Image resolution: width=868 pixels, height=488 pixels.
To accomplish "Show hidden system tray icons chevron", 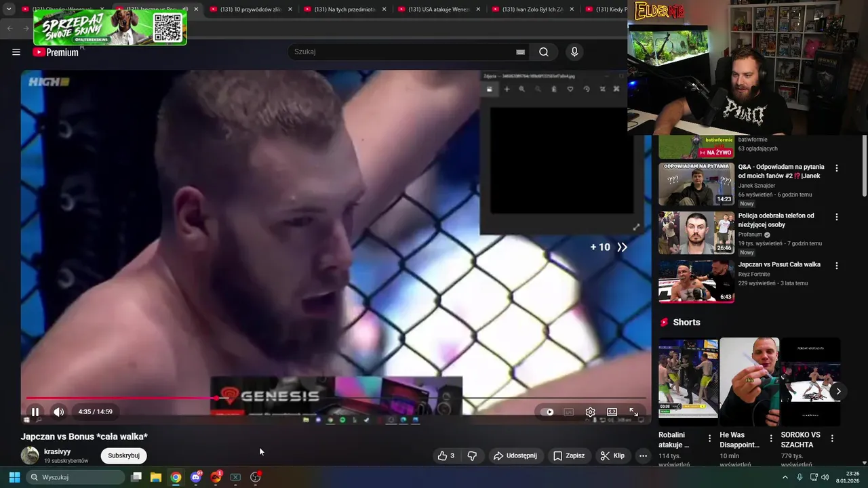I will point(785,477).
